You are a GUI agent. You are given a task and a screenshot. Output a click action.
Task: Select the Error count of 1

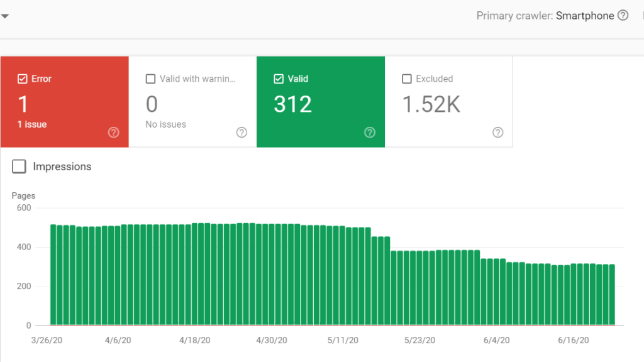pos(23,104)
